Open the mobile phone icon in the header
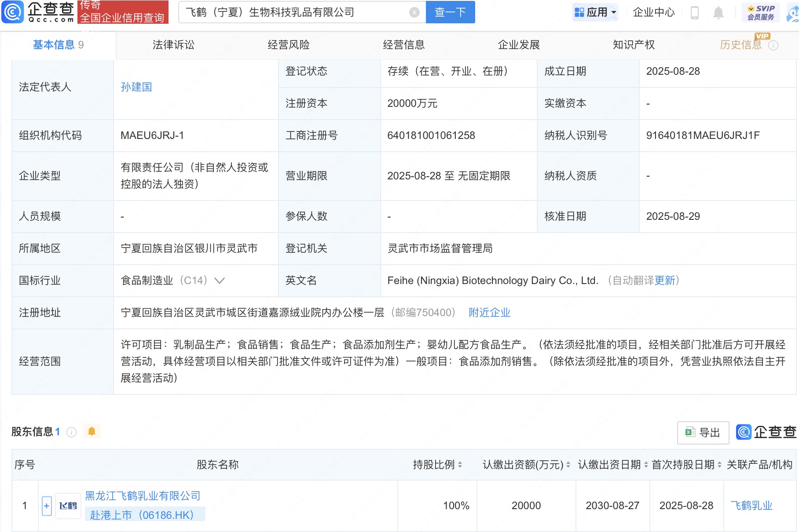Screen dimensions: 799x532 [x=695, y=12]
